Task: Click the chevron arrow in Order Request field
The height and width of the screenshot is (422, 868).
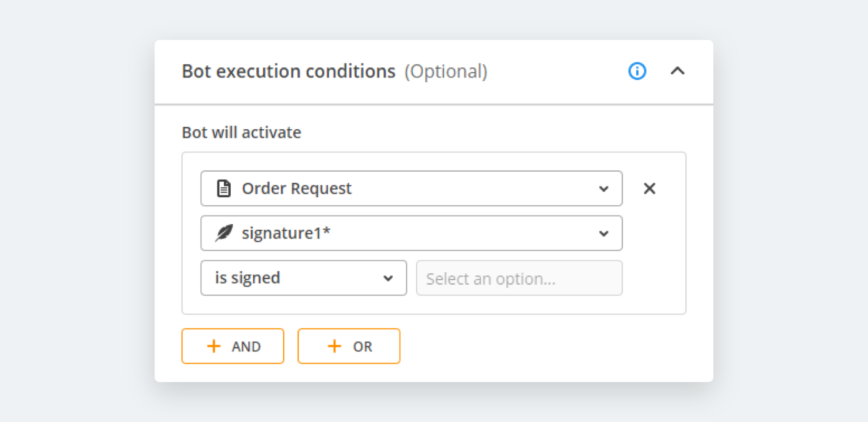Action: [x=604, y=189]
